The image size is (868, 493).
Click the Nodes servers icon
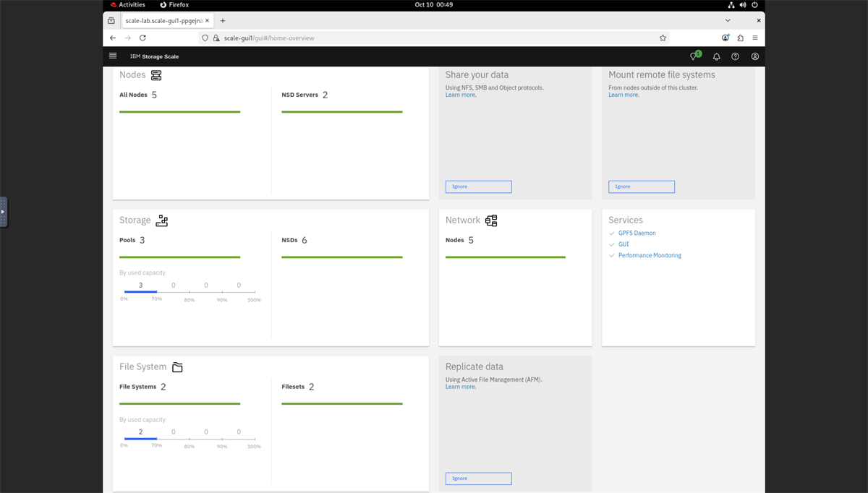pos(156,75)
